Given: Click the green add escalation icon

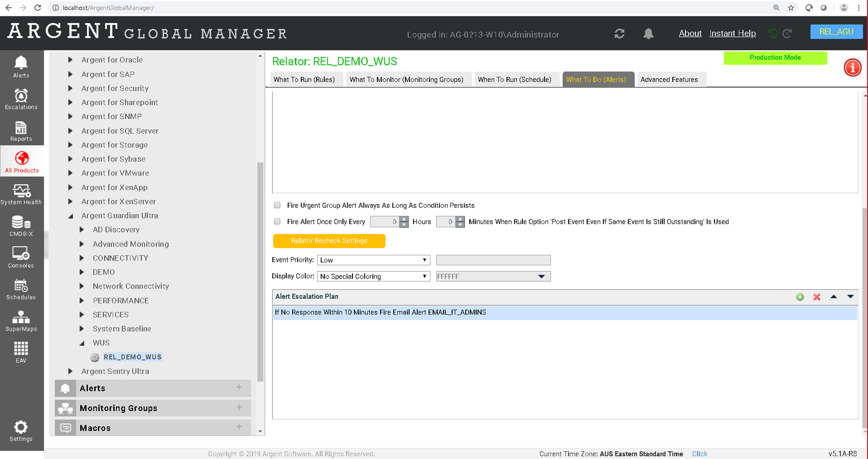Looking at the screenshot, I should (x=800, y=297).
